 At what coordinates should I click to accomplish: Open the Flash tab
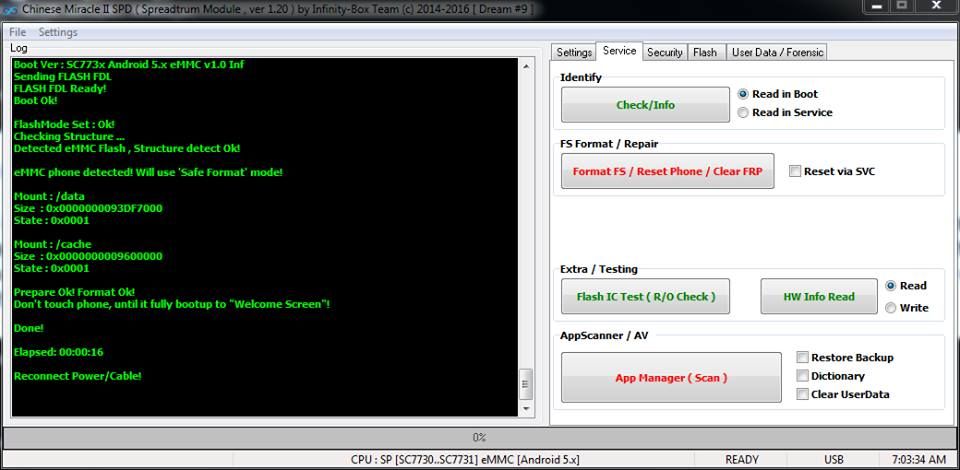point(705,52)
